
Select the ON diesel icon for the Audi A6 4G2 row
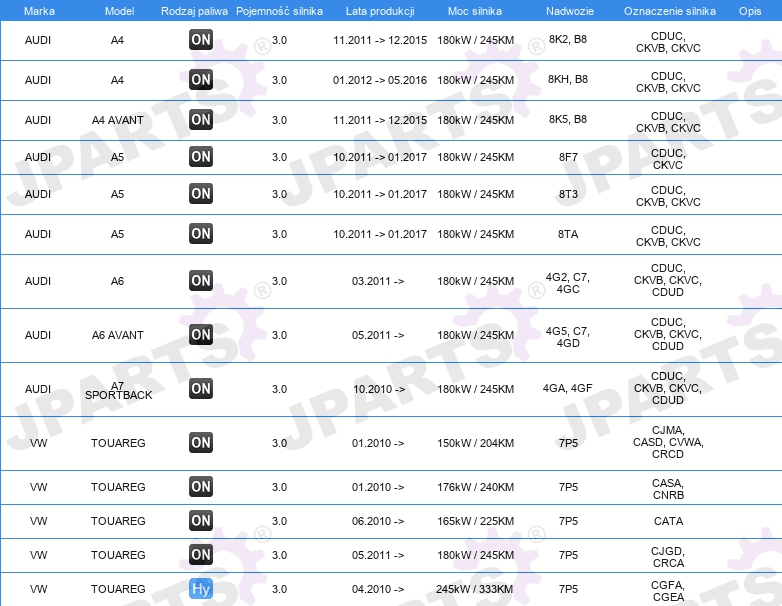click(x=201, y=280)
